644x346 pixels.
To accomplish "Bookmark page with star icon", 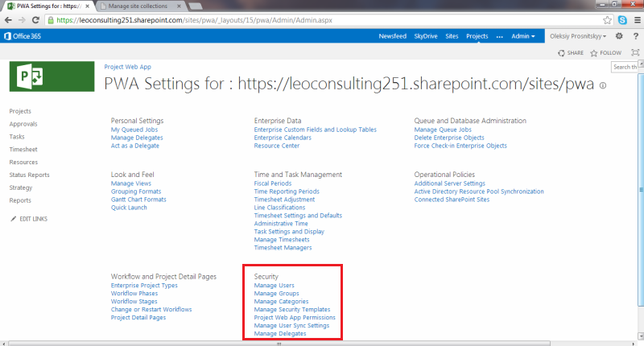I will (607, 20).
